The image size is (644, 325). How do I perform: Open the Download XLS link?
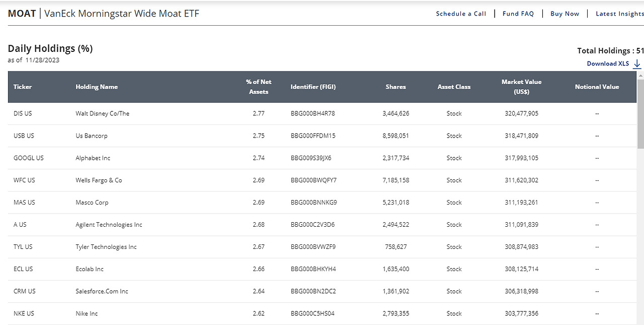tap(608, 63)
